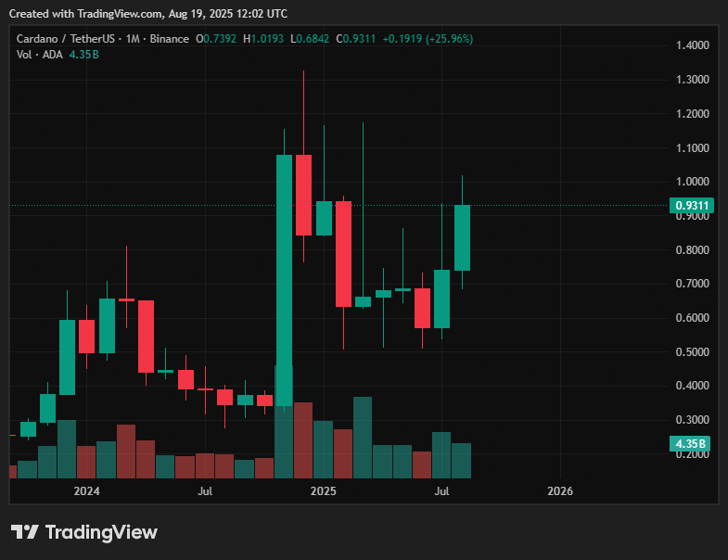Screen dimensions: 728x560
Task: Click the TradingView wordmark text
Action: tap(101, 532)
